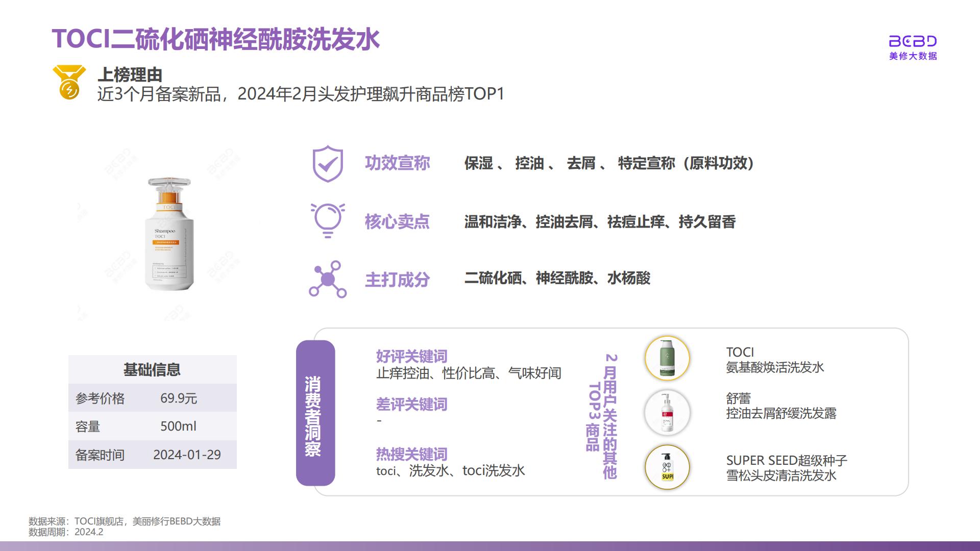Click the text 二硫化硒、神经酰胺、水杨酸
Viewport: 980px width, 551px height.
coord(557,278)
